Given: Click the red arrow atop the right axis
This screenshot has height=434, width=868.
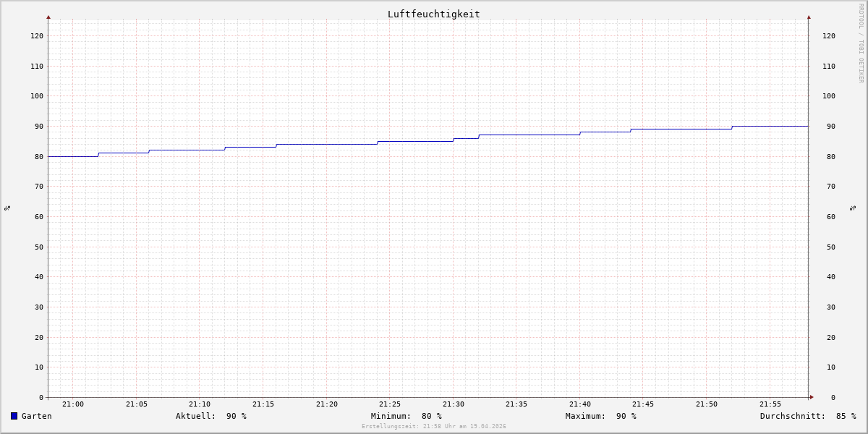Looking at the screenshot, I should [809, 17].
